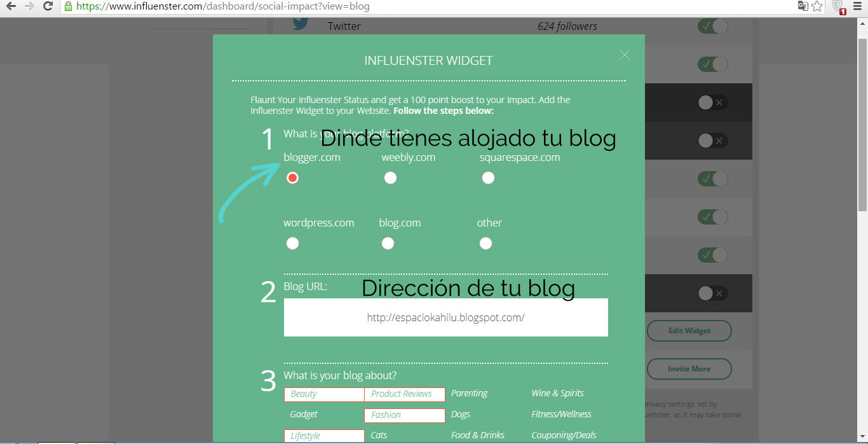Screen dimensions: 868x444
Task: Bookmark page with the star icon
Action: pos(817,6)
